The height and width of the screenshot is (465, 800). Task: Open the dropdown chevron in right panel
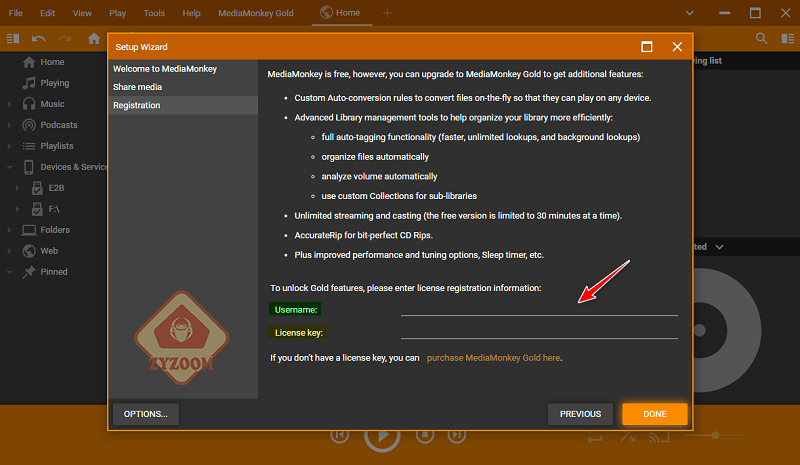[719, 247]
